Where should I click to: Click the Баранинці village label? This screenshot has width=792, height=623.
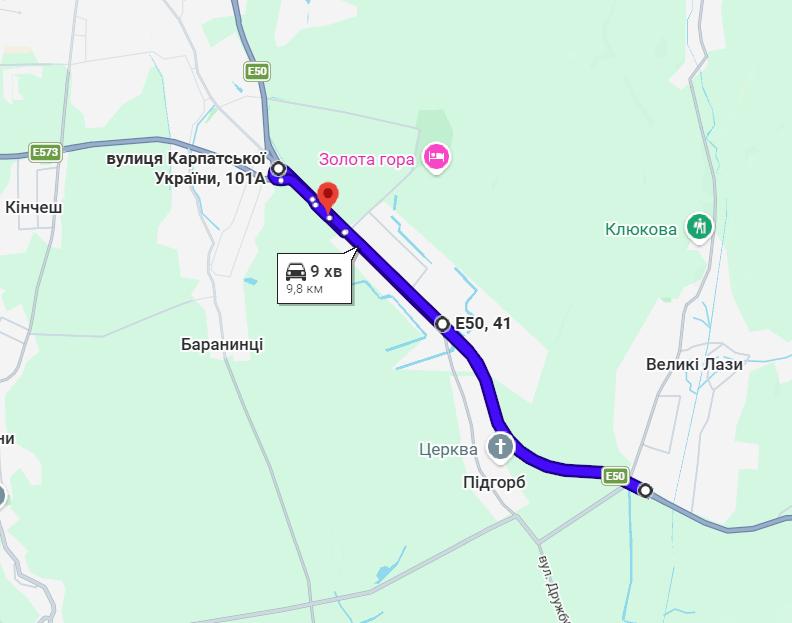(222, 345)
